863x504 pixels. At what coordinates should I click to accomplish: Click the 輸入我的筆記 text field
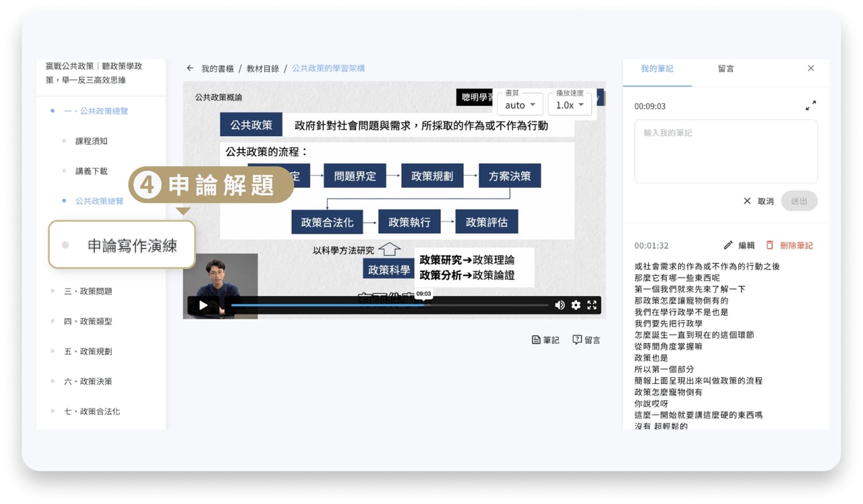(726, 152)
